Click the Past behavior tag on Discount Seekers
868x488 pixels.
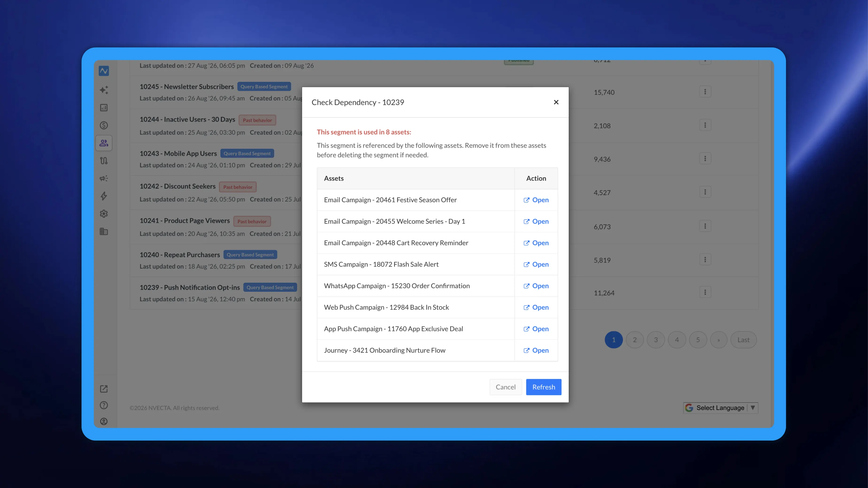click(238, 187)
